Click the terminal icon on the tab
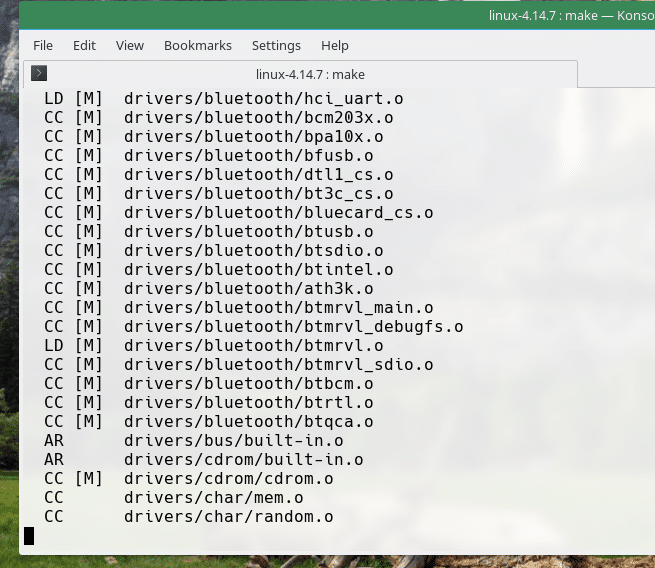Image resolution: width=655 pixels, height=568 pixels. [39, 74]
